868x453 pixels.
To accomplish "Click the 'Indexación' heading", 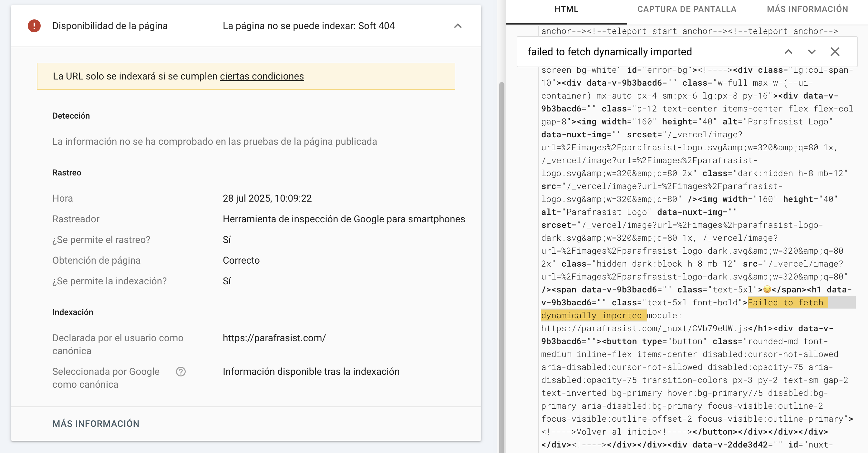I will point(73,312).
